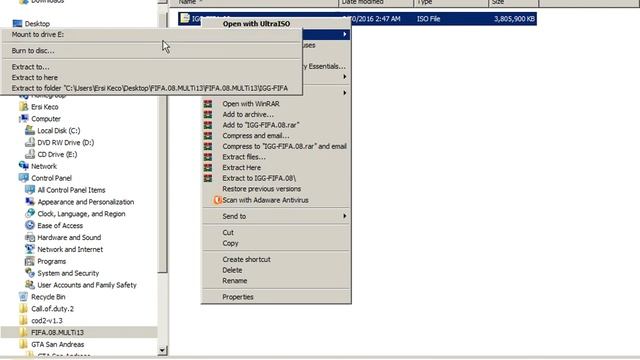Click Adaware shield icon in context menu
Viewport: 640px width, 360px height.
(218, 200)
